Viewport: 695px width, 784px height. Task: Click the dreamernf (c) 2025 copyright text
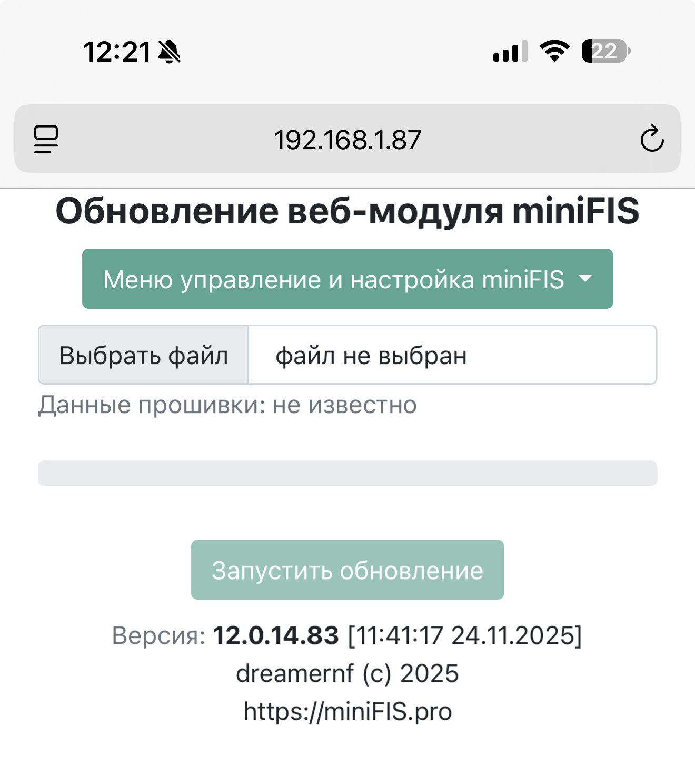click(x=347, y=673)
